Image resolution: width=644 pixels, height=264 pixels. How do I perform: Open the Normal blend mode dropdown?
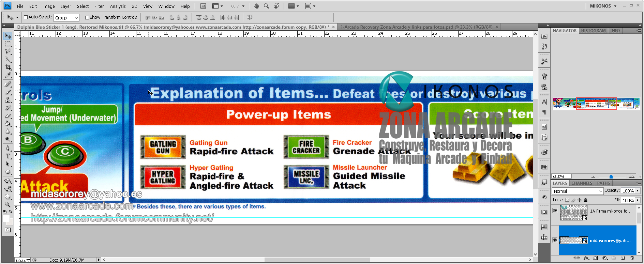[x=578, y=191]
